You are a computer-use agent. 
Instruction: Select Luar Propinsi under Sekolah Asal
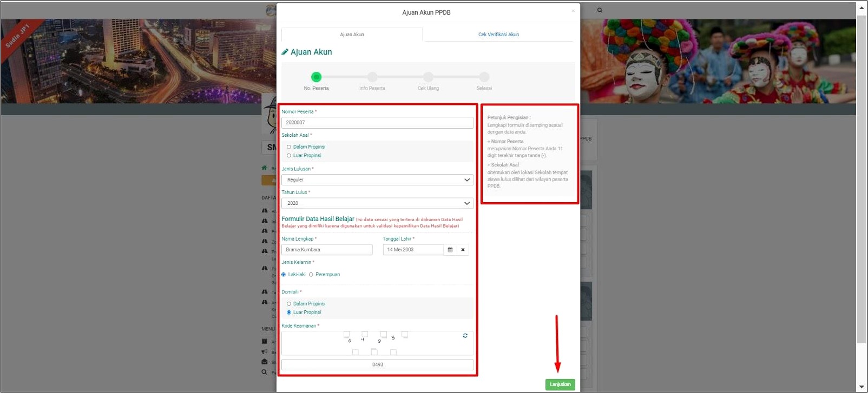[x=289, y=156]
